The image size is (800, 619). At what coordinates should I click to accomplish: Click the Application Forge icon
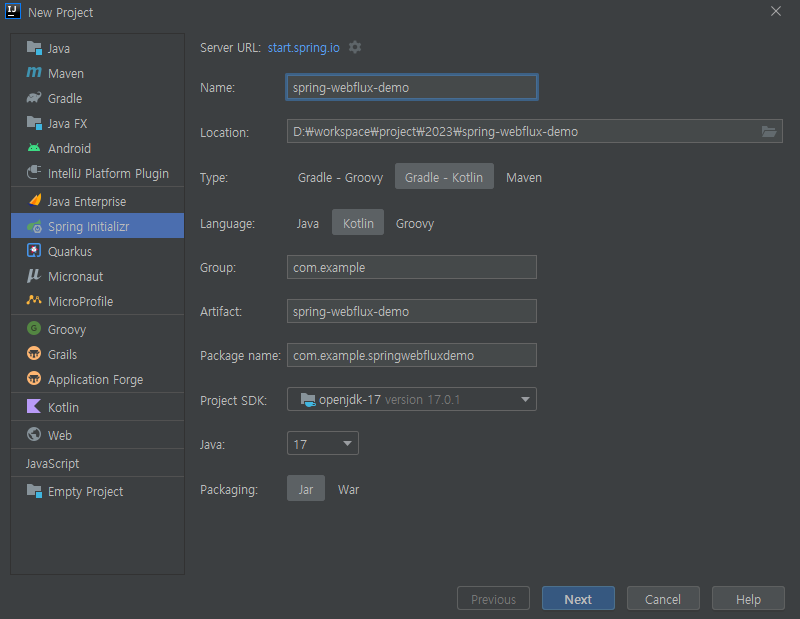coord(34,378)
